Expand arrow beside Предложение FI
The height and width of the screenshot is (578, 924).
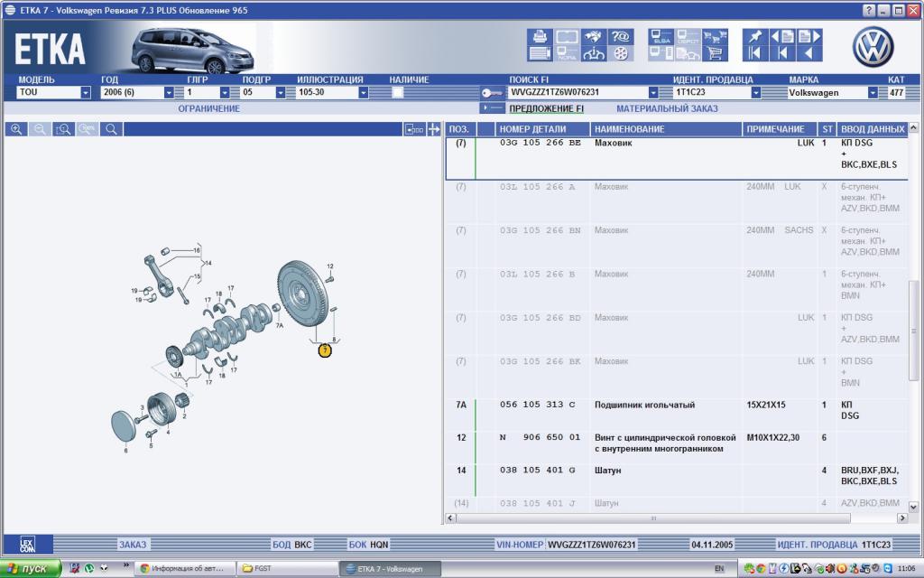coord(493,108)
